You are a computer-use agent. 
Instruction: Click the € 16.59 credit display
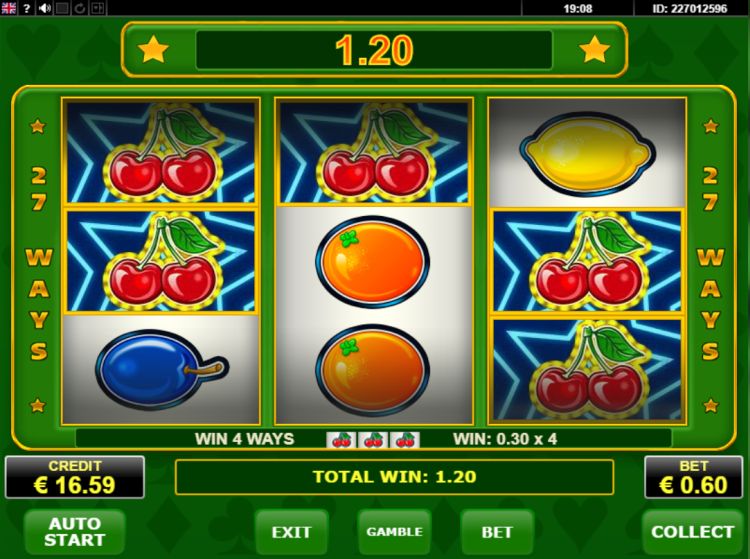tap(75, 477)
